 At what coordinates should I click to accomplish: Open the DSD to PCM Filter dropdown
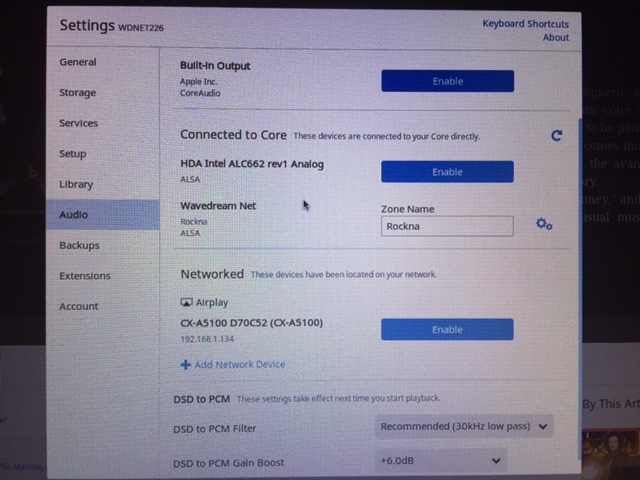tap(464, 427)
